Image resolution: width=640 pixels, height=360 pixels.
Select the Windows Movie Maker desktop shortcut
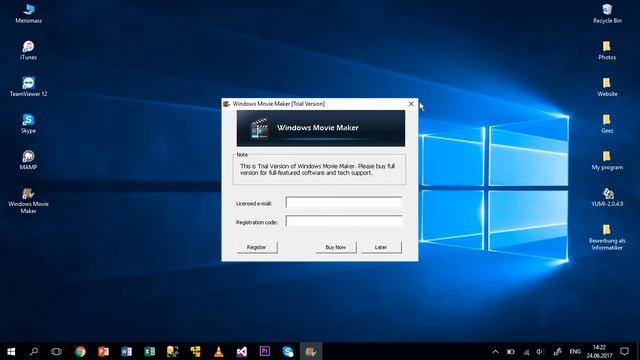(28, 200)
